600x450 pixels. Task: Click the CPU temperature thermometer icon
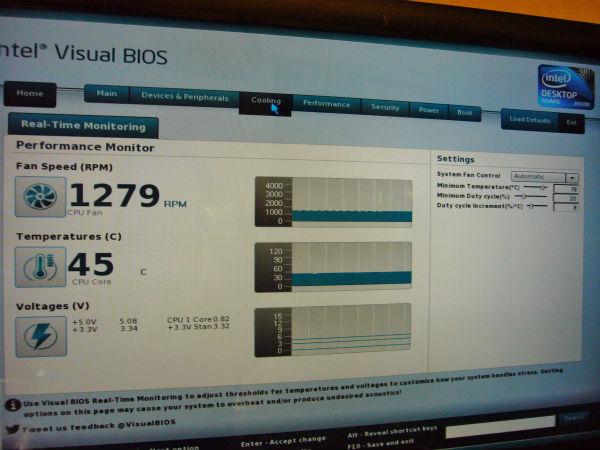click(x=41, y=267)
